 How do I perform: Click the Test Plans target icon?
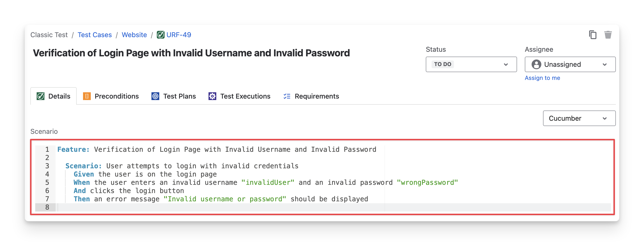[x=155, y=96]
